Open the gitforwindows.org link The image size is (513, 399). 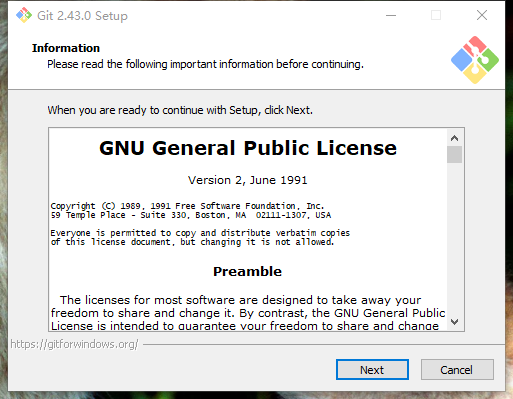tap(74, 344)
